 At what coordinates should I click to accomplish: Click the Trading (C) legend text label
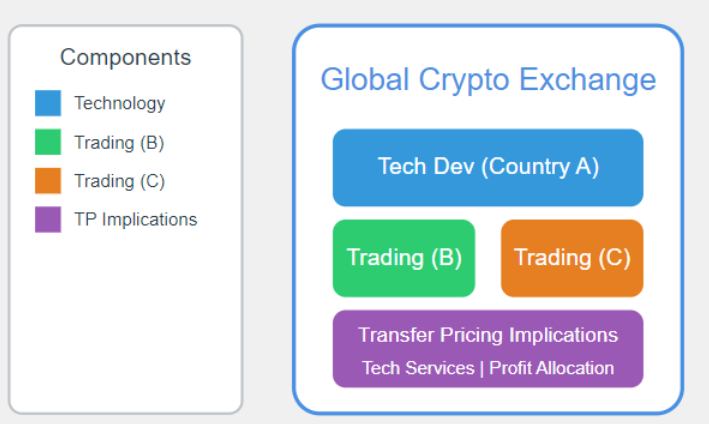(118, 181)
